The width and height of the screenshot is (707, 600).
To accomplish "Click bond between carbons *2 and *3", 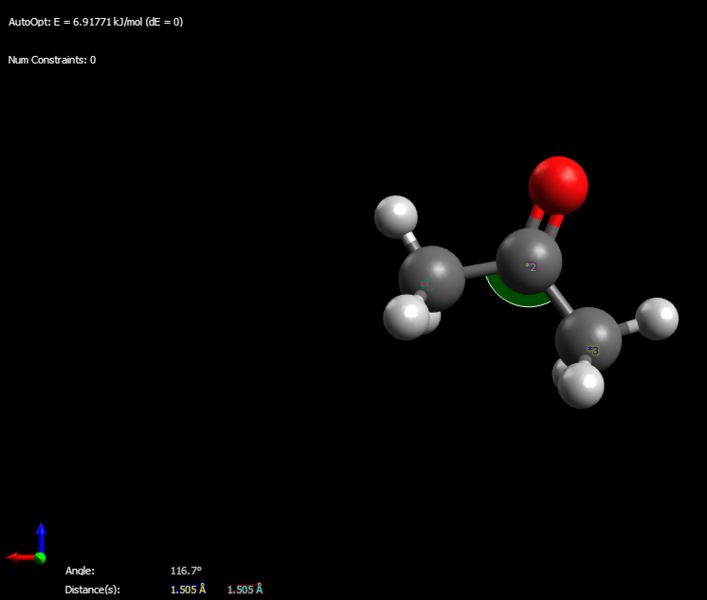I will pyautogui.click(x=562, y=299).
